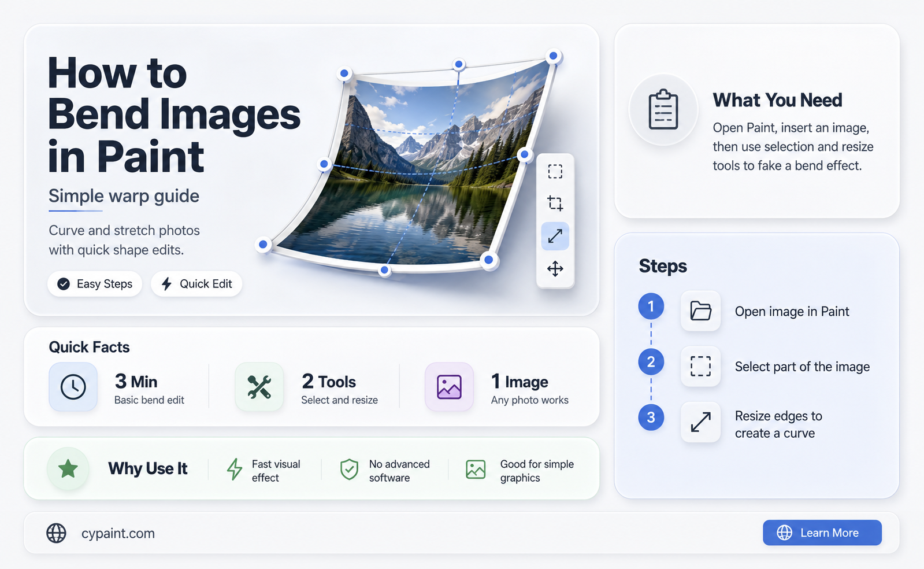924x569 pixels.
Task: Click the diagonal arrow icon in step 3
Action: click(x=700, y=422)
